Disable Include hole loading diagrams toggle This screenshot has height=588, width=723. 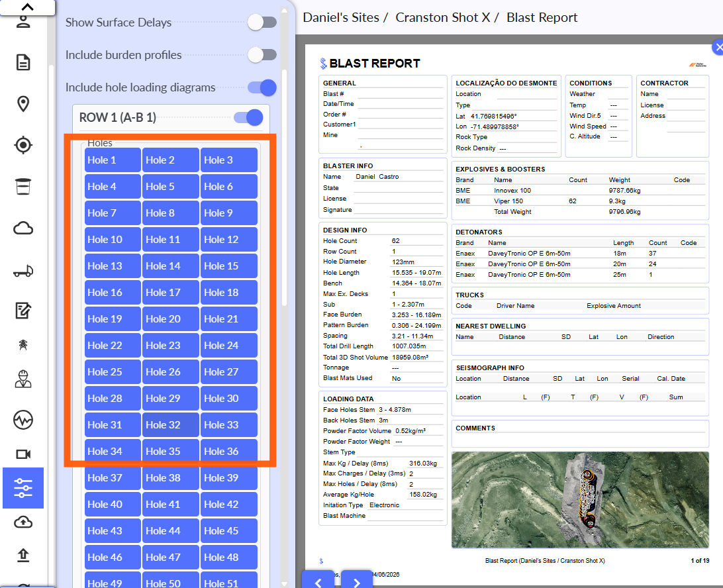click(x=262, y=87)
